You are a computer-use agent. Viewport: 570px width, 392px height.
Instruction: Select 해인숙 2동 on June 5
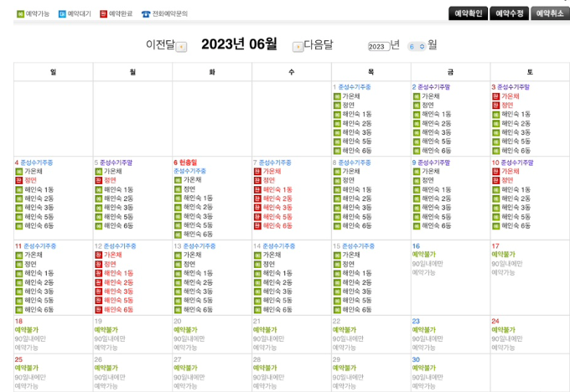[x=118, y=199]
